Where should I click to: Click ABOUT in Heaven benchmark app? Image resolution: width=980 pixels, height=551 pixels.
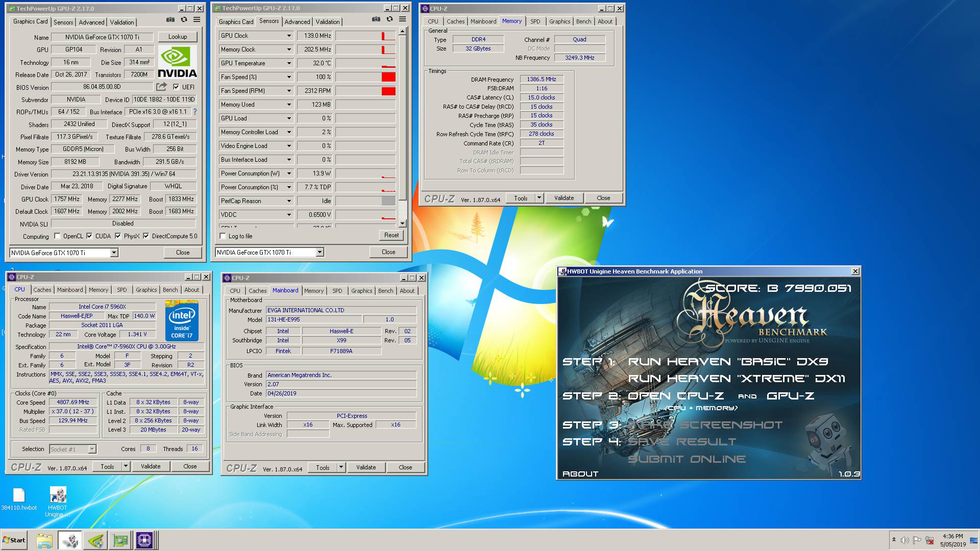tap(580, 474)
